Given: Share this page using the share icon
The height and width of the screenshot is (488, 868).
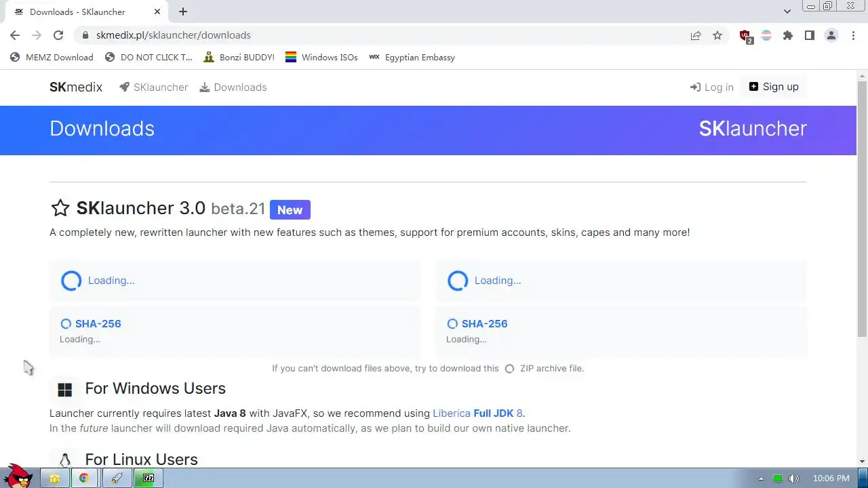Looking at the screenshot, I should tap(696, 35).
